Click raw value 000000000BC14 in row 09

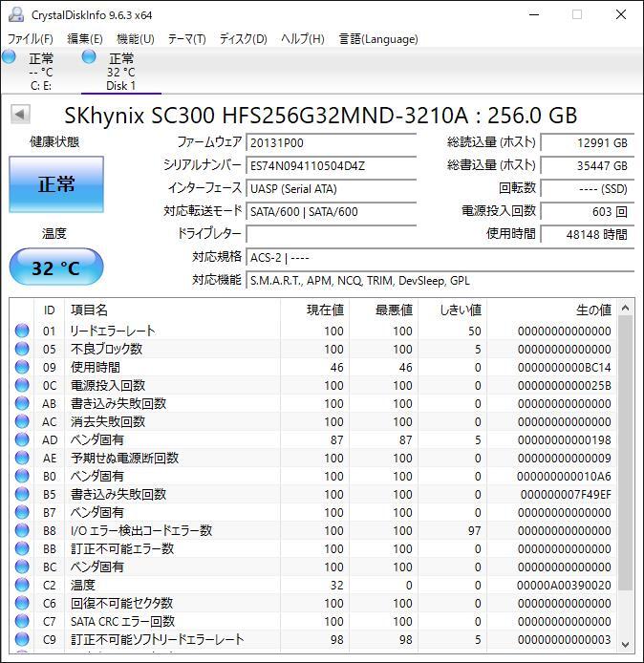(x=564, y=368)
